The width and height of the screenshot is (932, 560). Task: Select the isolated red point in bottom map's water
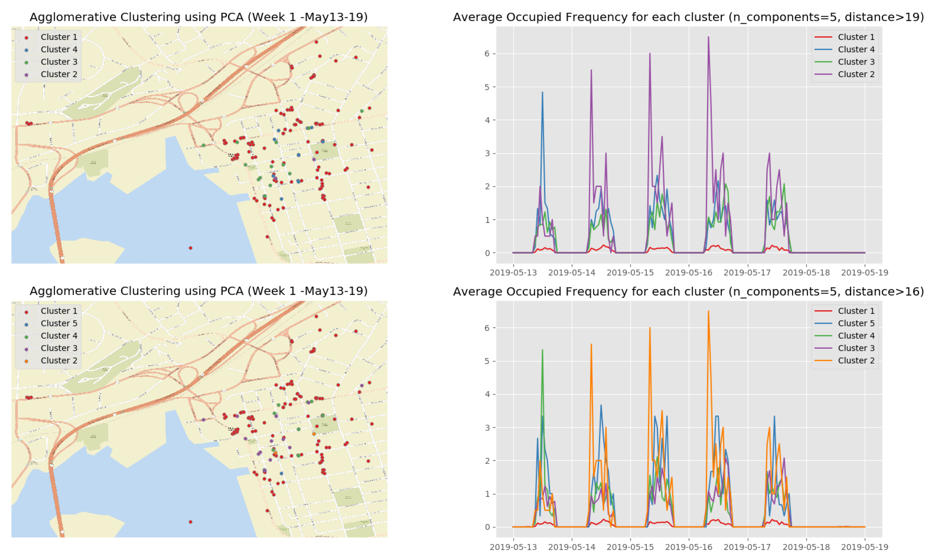tap(191, 522)
